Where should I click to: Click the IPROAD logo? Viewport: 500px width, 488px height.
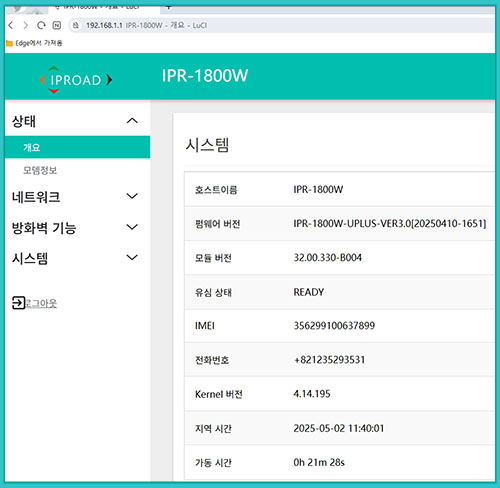[76, 80]
